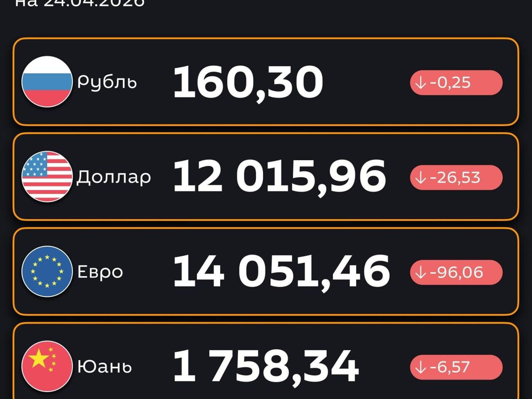Viewport: 532px width, 399px height.
Task: Select the Евро currency label
Action: click(x=100, y=272)
